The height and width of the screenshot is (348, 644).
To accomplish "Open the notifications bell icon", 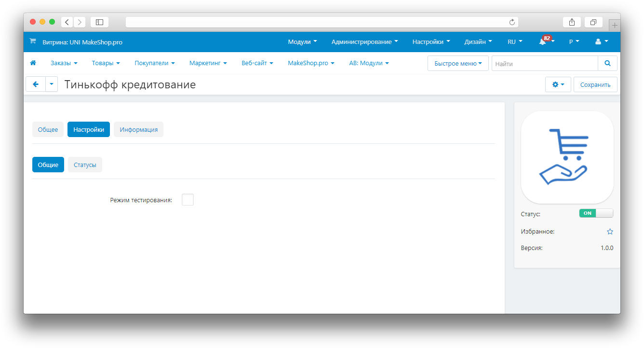I will [x=543, y=42].
